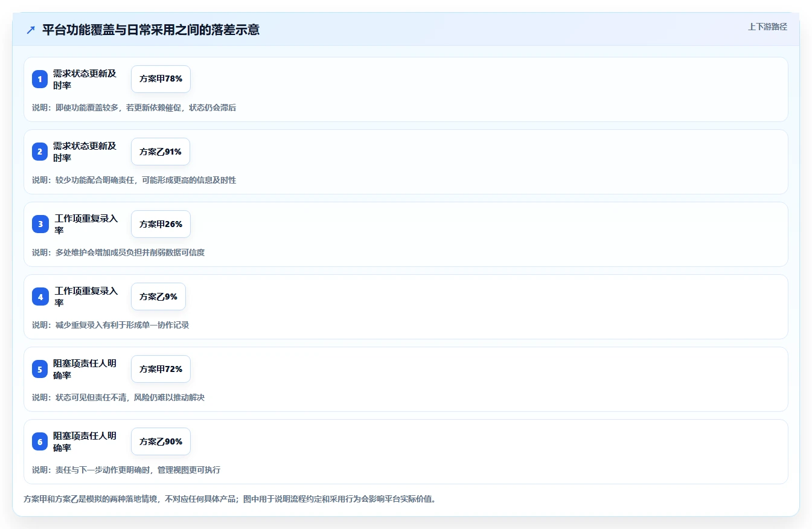Click note 状态可见但责任不清
Screen dimensions: 812x529
click(118, 397)
